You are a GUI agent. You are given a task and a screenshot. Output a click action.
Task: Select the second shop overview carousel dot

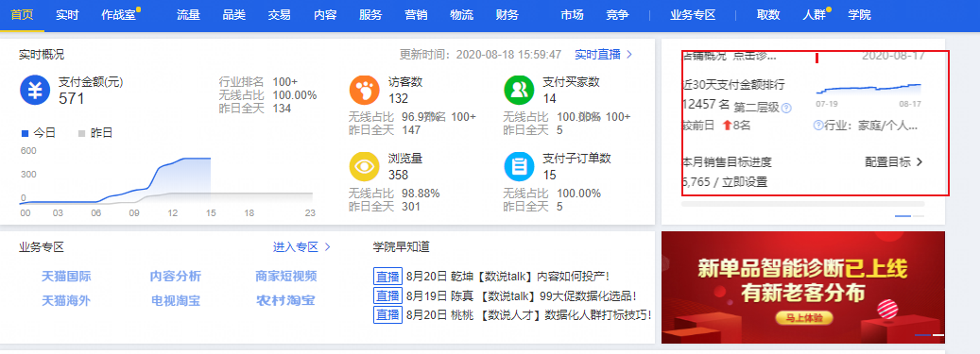(919, 216)
